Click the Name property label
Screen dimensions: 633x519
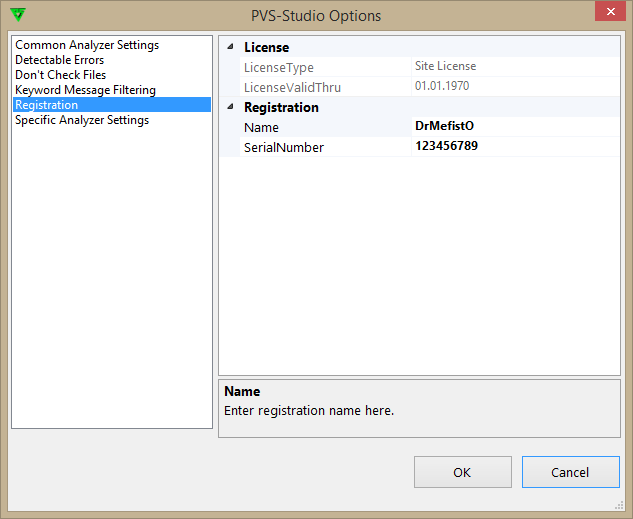262,127
